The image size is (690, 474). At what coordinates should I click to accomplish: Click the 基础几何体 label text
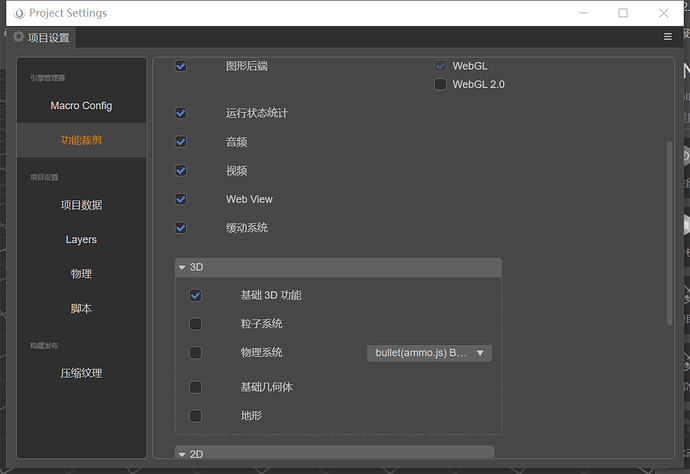267,387
